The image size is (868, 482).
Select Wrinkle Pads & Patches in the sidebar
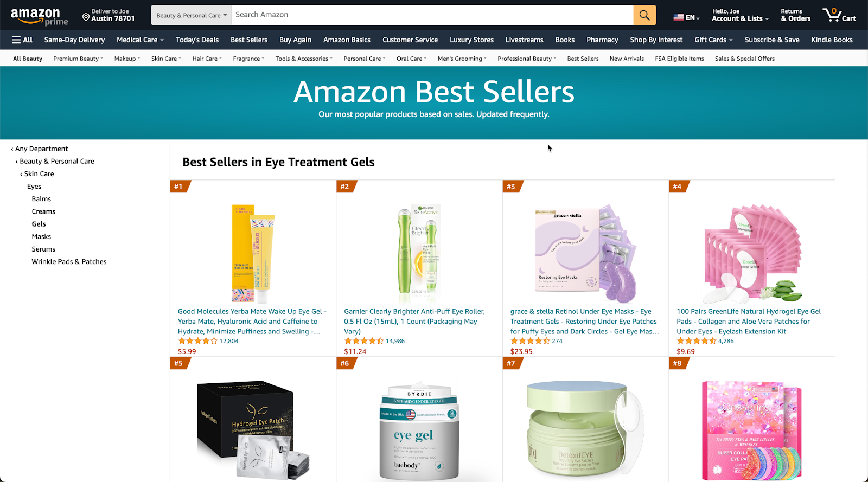pos(69,261)
